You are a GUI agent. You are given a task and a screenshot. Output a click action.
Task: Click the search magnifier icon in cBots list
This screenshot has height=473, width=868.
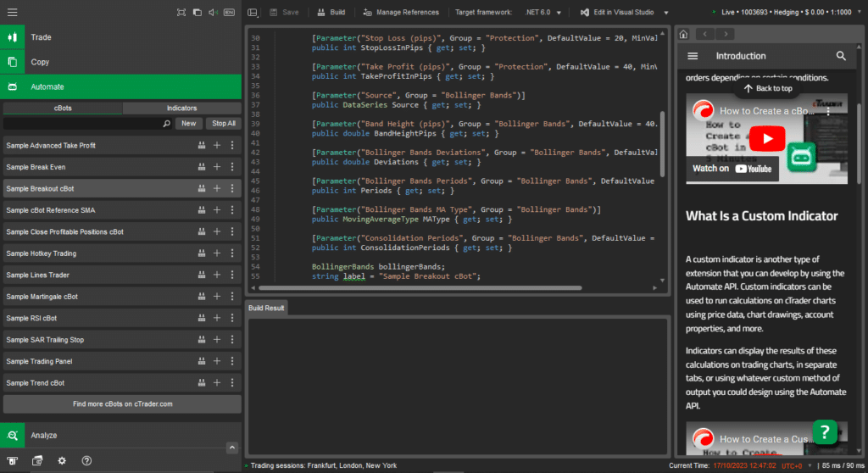[x=167, y=124]
